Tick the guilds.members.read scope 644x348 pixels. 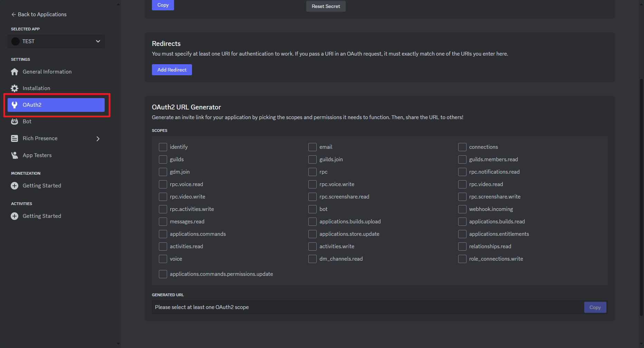coord(462,159)
